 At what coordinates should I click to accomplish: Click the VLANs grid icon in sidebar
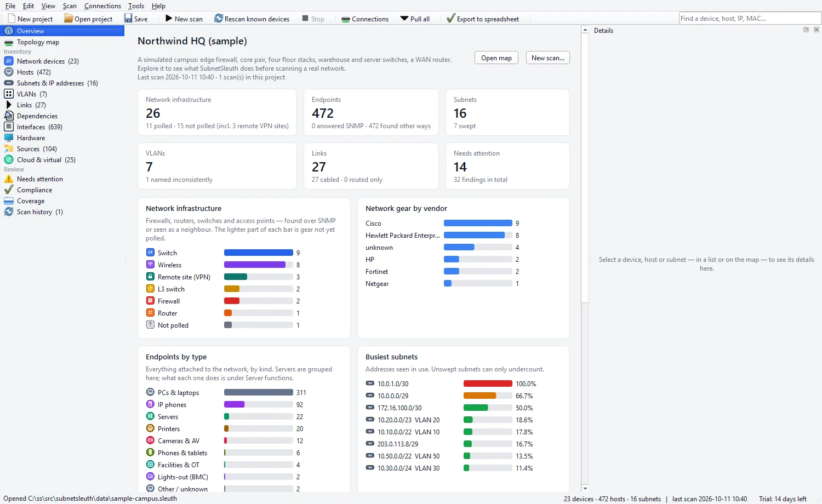(x=9, y=94)
